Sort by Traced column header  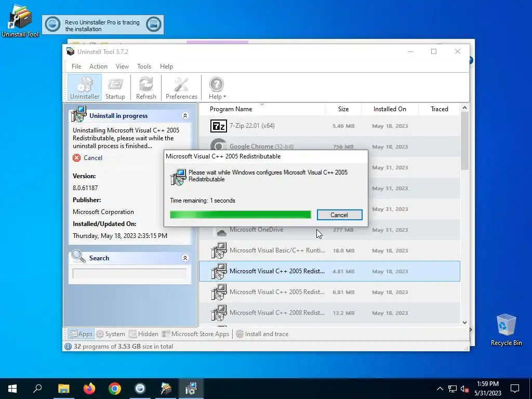click(440, 109)
